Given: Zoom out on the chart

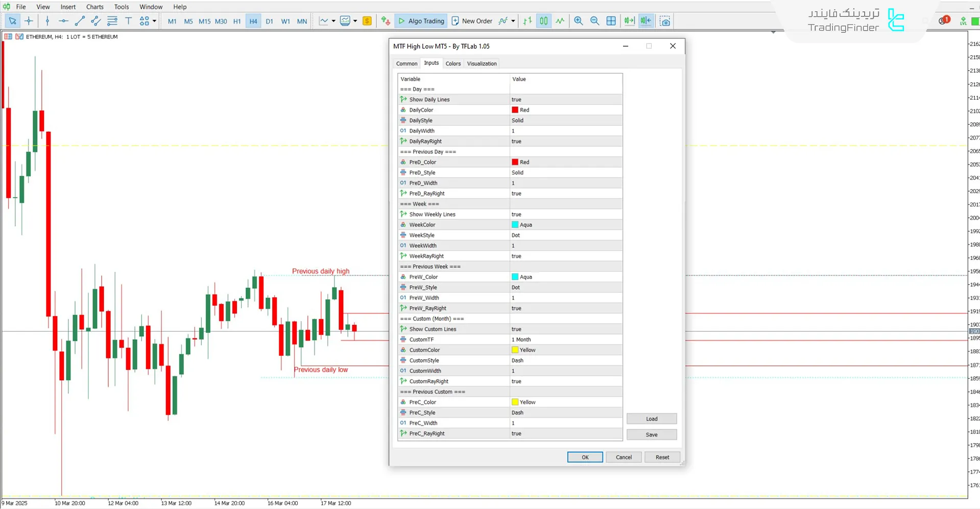Looking at the screenshot, I should point(594,21).
